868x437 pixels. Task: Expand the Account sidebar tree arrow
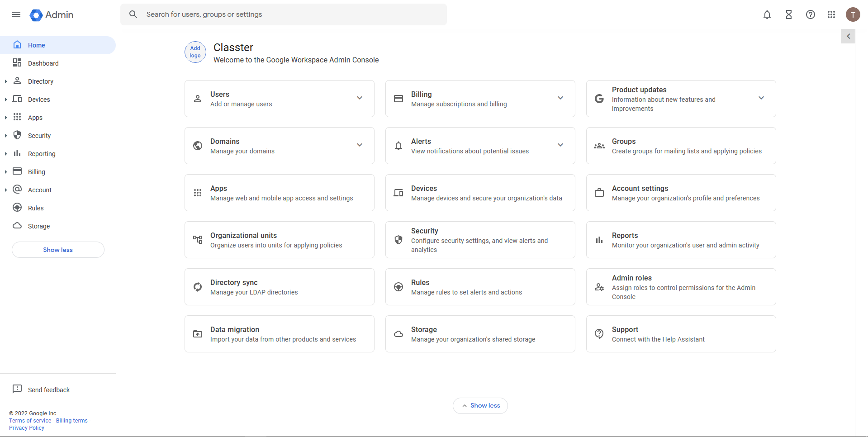(5, 190)
